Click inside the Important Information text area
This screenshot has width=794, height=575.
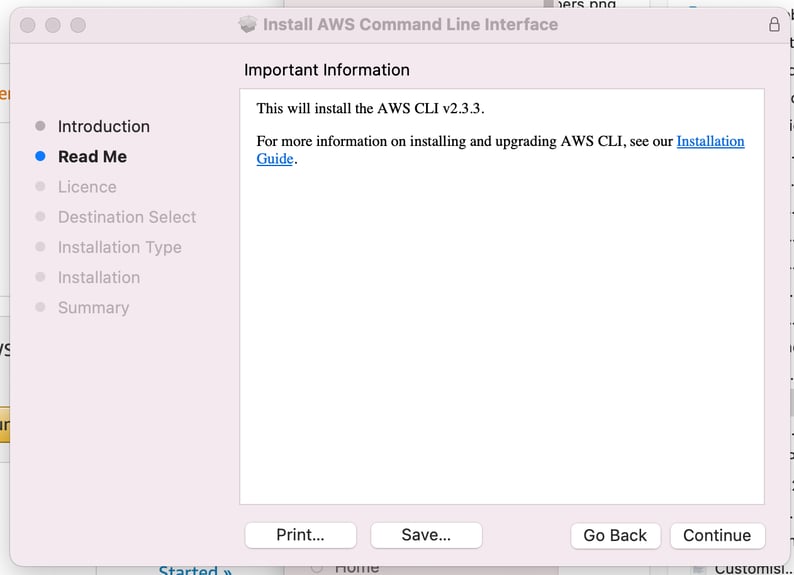(501, 330)
